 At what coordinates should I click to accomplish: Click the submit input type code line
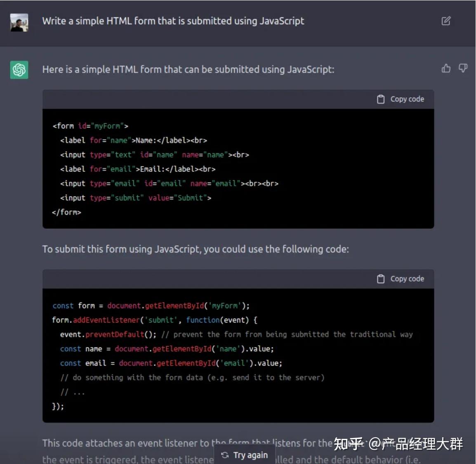(136, 198)
